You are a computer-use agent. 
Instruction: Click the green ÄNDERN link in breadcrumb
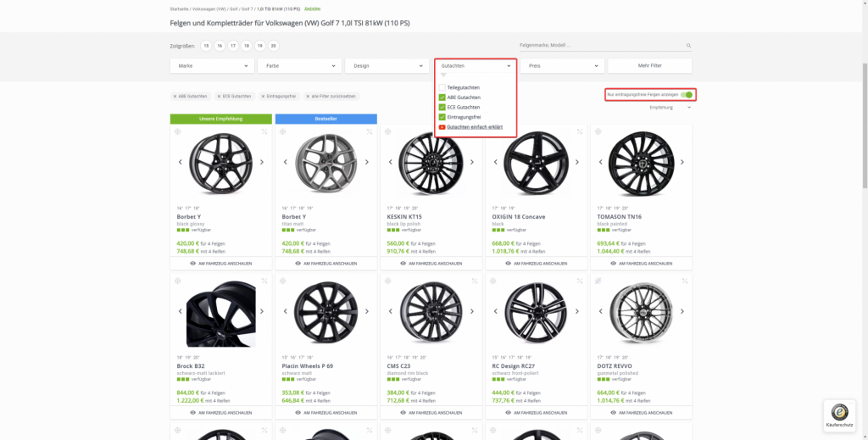(x=312, y=9)
